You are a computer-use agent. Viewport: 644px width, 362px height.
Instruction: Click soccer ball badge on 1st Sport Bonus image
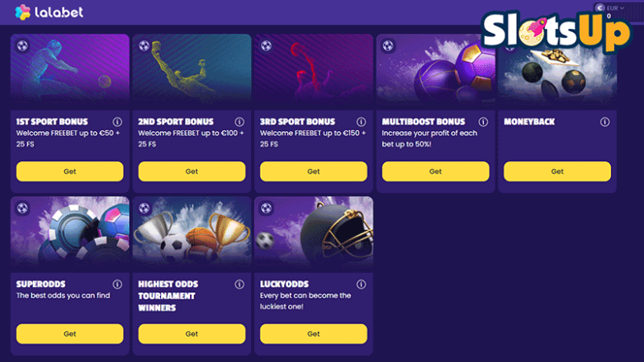point(22,46)
